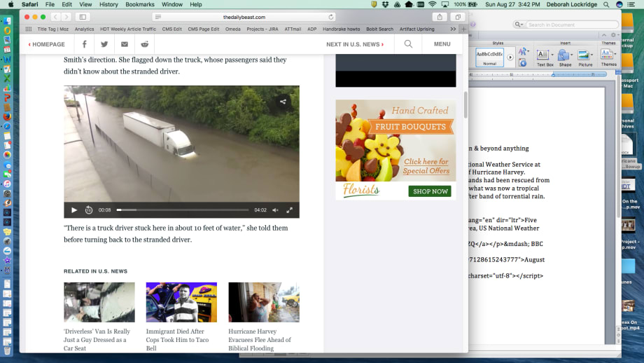Screen dimensions: 644x363
Task: Click SHOP NOW in Florists ad
Action: click(430, 191)
